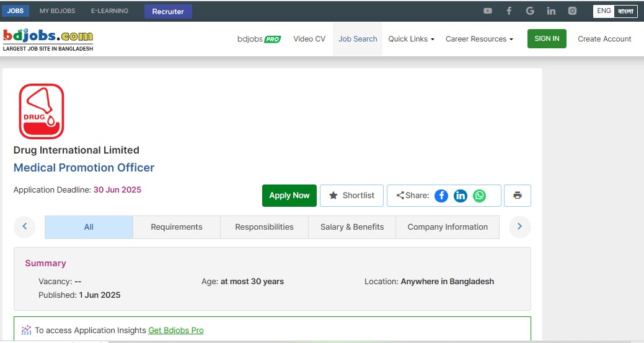Click Create Account link
Image resolution: width=644 pixels, height=343 pixels.
[x=604, y=39]
